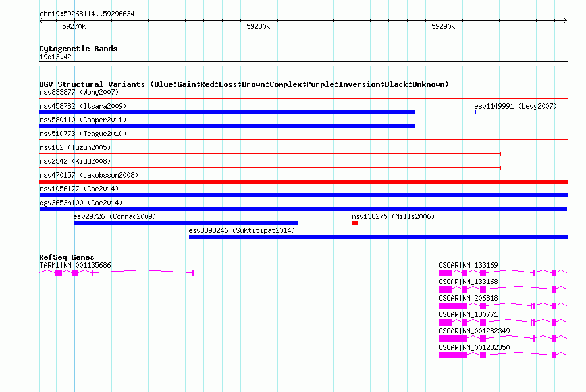Select the tiny esv1149991 blue marker
The width and height of the screenshot is (586, 392).
475,112
